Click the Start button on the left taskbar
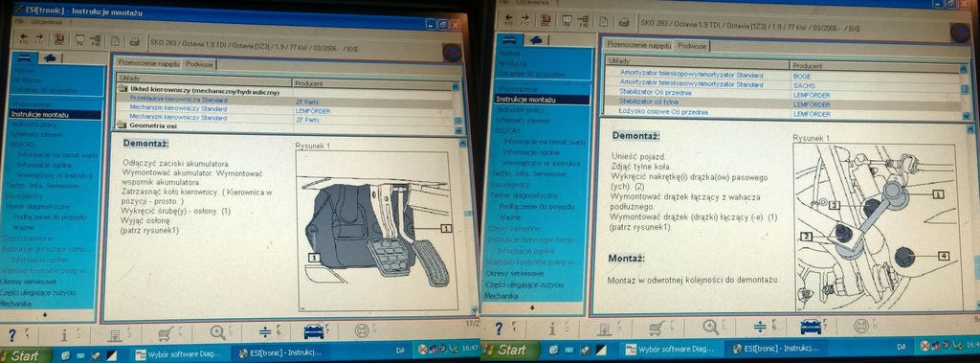The image size is (980, 363). [21, 355]
